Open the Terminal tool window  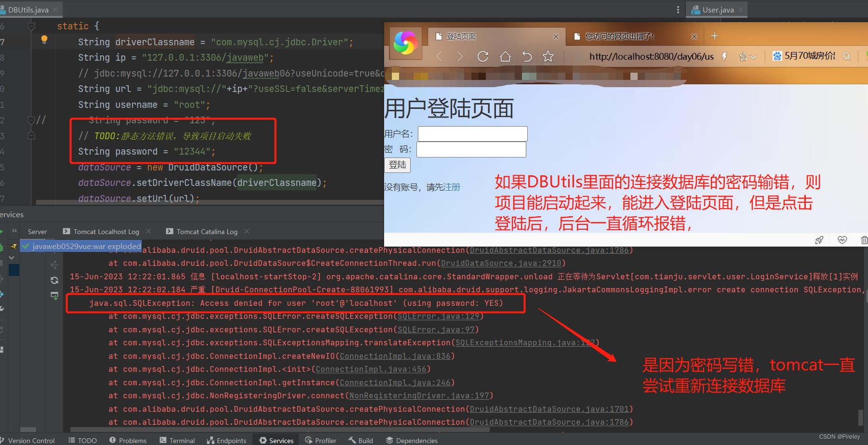point(177,440)
